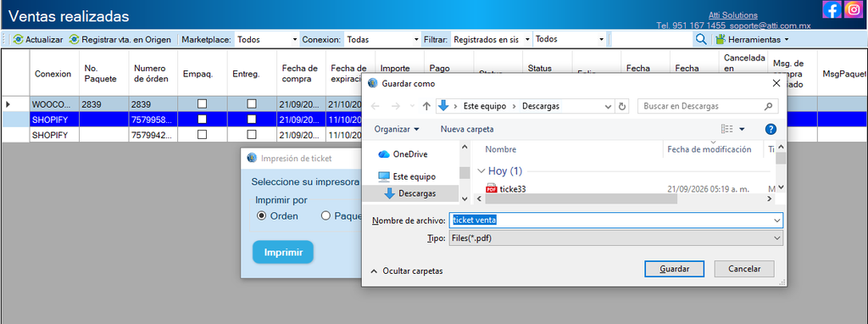Click the Cancelar button

tap(744, 269)
